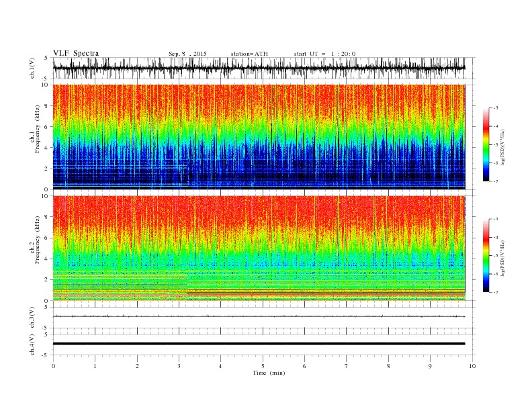The height and width of the screenshot is (411, 532).
Task: Click the time-axis tick label "3"
Action: [x=179, y=366]
